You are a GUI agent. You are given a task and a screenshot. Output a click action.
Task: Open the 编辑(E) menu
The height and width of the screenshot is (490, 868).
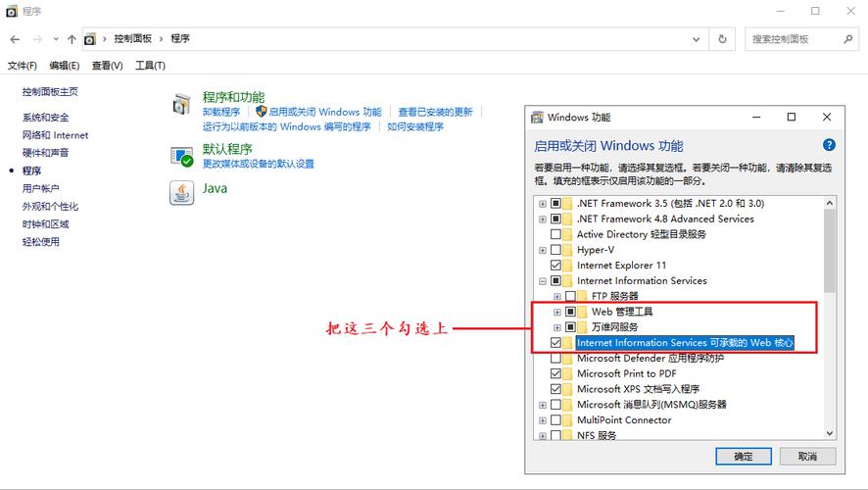tap(65, 66)
